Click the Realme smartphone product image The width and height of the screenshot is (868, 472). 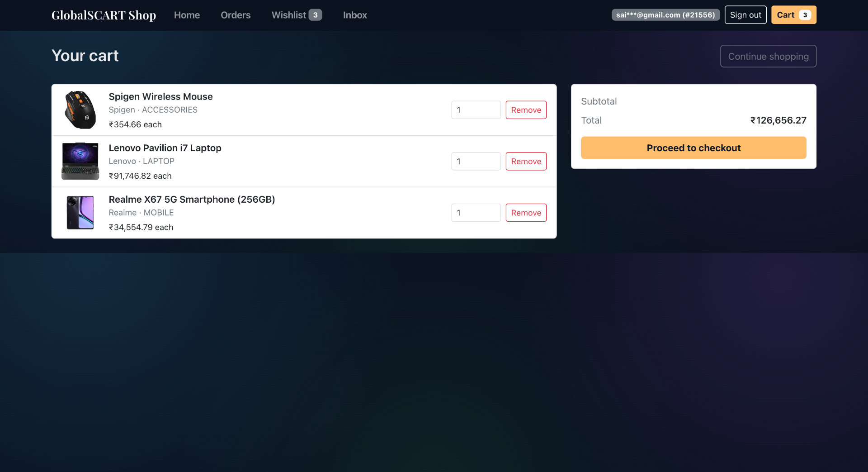pos(80,213)
